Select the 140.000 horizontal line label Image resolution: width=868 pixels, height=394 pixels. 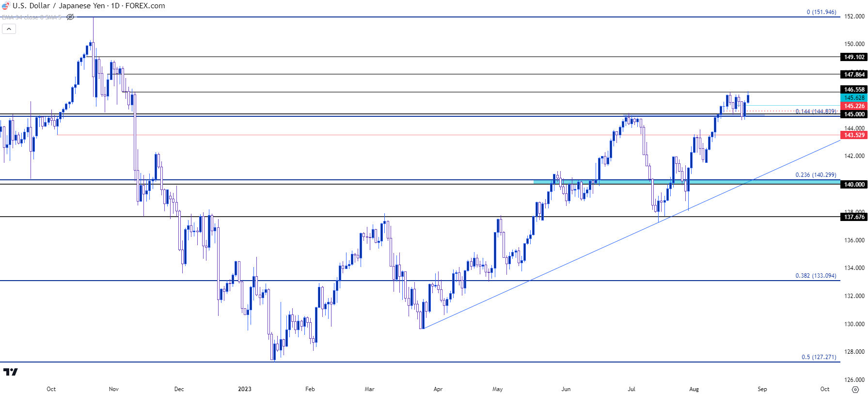tap(854, 185)
